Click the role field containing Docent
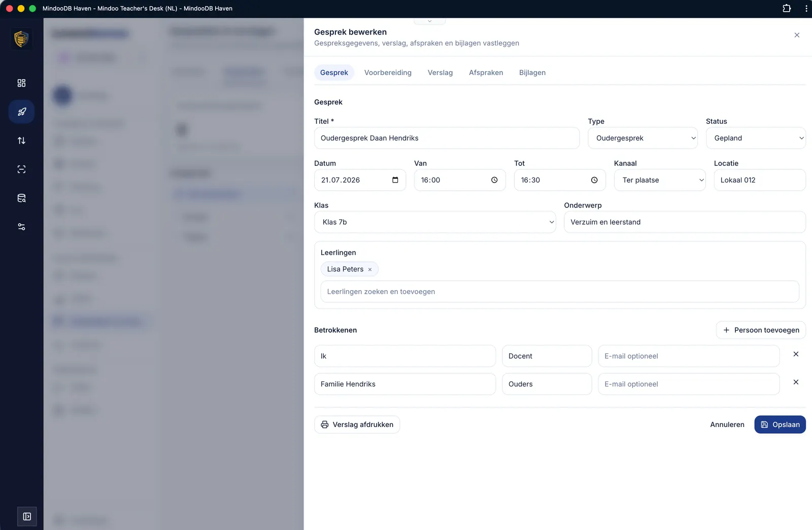The image size is (812, 530). tap(547, 356)
